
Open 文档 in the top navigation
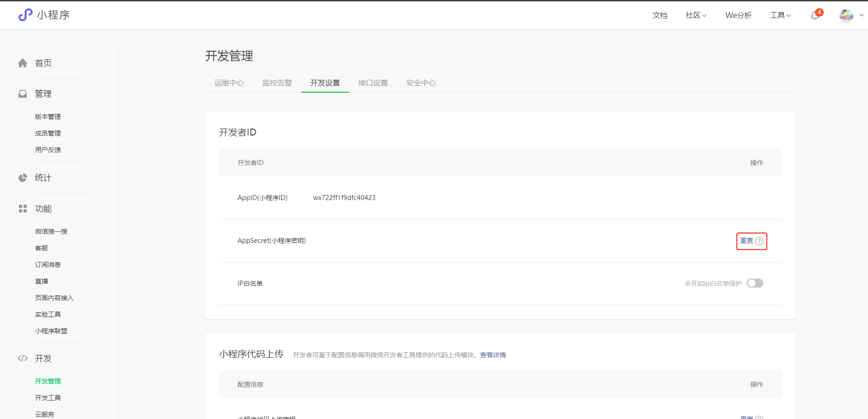660,15
